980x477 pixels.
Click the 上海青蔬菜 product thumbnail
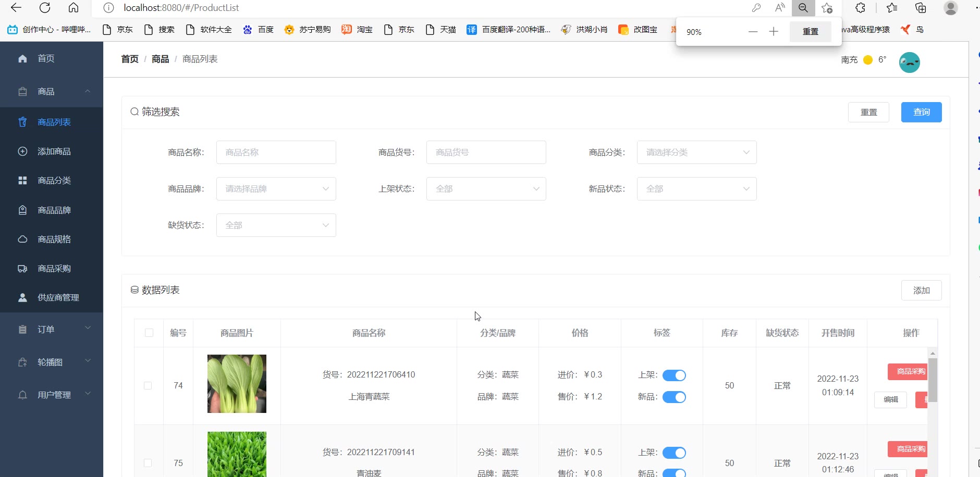[x=237, y=384]
